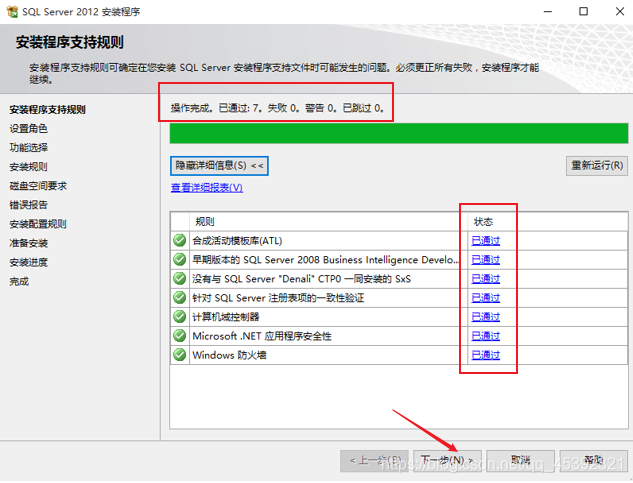Select 错误报告 step in sidebar

(29, 205)
